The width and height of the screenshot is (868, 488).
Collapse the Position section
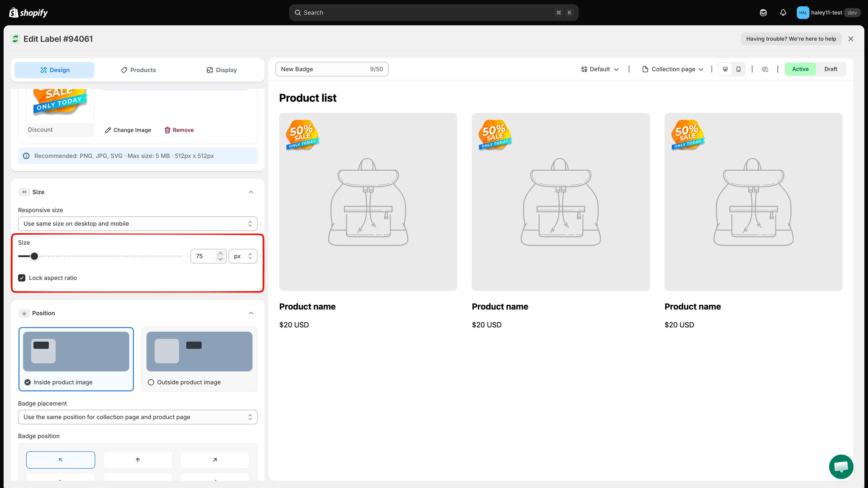251,313
